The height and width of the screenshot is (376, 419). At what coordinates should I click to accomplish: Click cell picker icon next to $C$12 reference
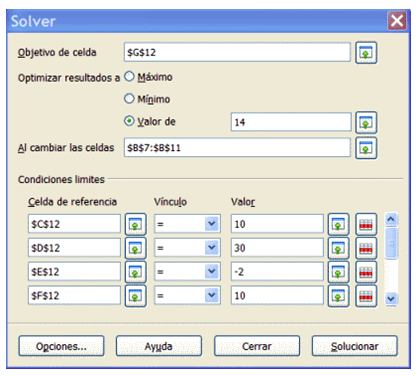pos(135,224)
